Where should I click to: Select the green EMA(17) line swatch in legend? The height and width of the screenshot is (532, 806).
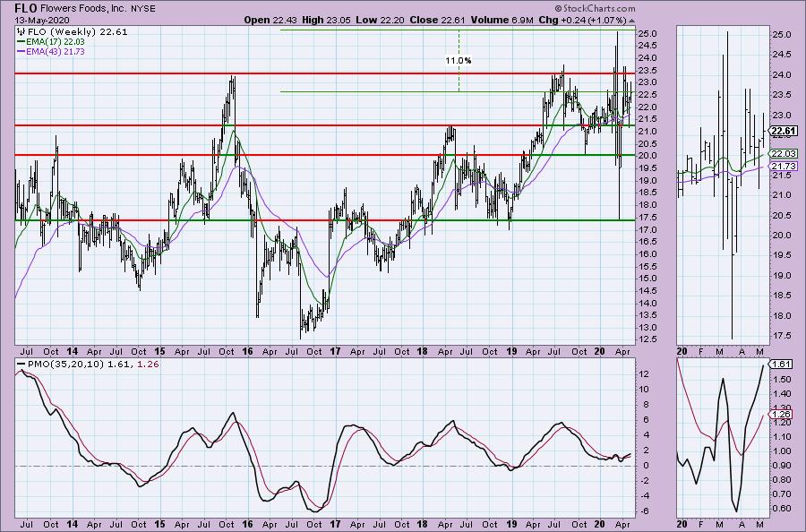click(x=21, y=41)
